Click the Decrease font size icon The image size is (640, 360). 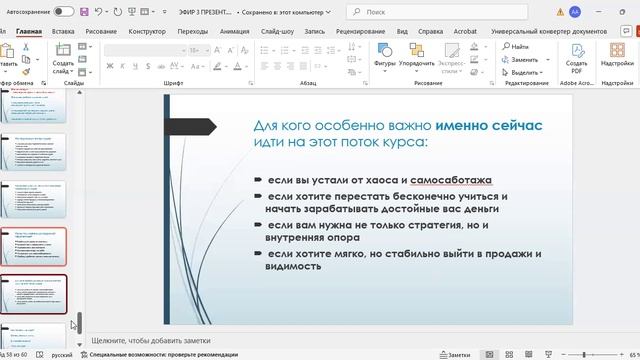pyautogui.click(x=231, y=50)
